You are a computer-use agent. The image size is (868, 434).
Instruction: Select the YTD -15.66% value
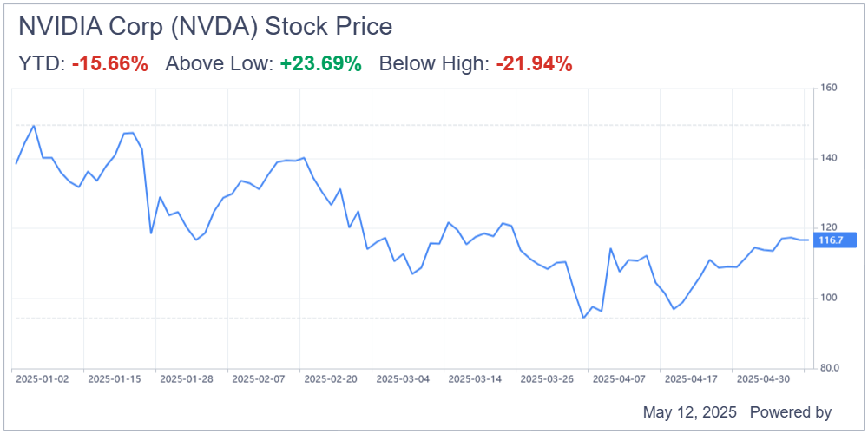[109, 65]
